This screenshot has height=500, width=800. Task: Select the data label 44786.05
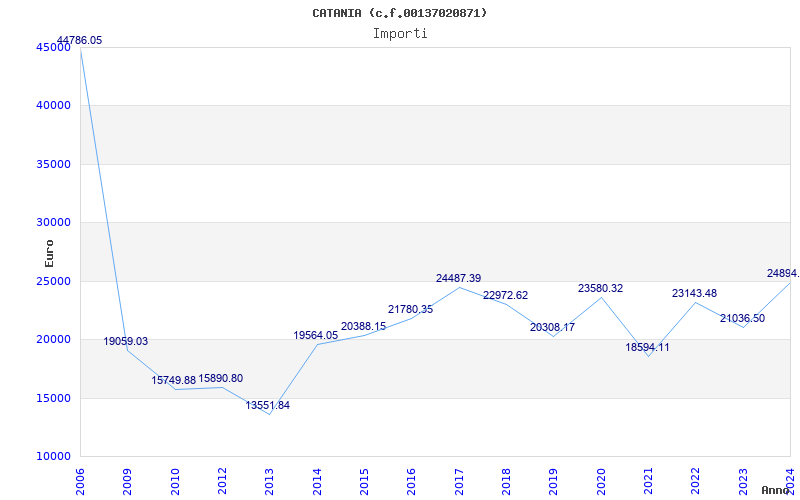pos(79,40)
